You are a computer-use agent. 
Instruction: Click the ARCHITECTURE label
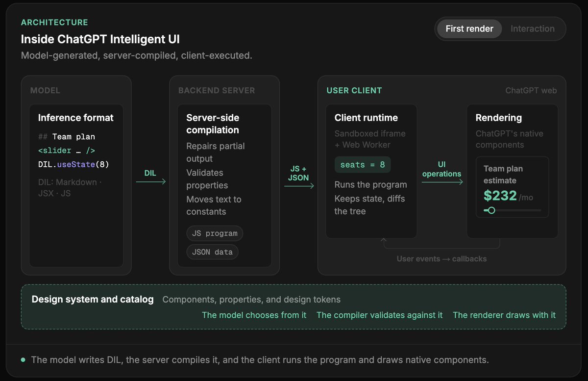(54, 23)
